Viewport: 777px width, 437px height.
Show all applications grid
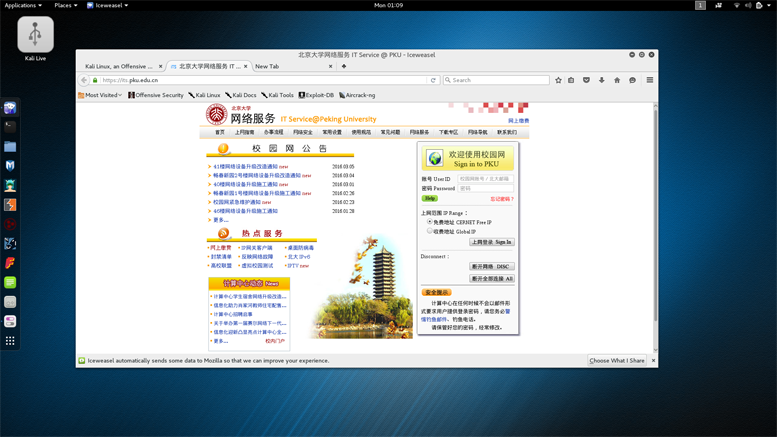click(10, 341)
